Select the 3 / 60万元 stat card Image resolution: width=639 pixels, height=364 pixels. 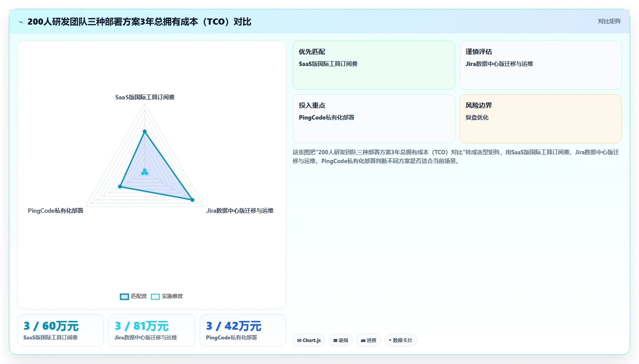[60, 330]
